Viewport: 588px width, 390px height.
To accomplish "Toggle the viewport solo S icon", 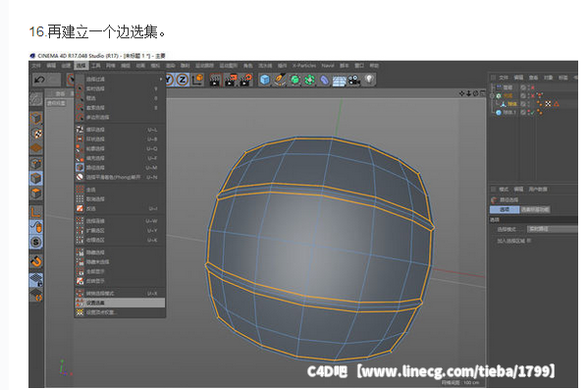I will [36, 242].
